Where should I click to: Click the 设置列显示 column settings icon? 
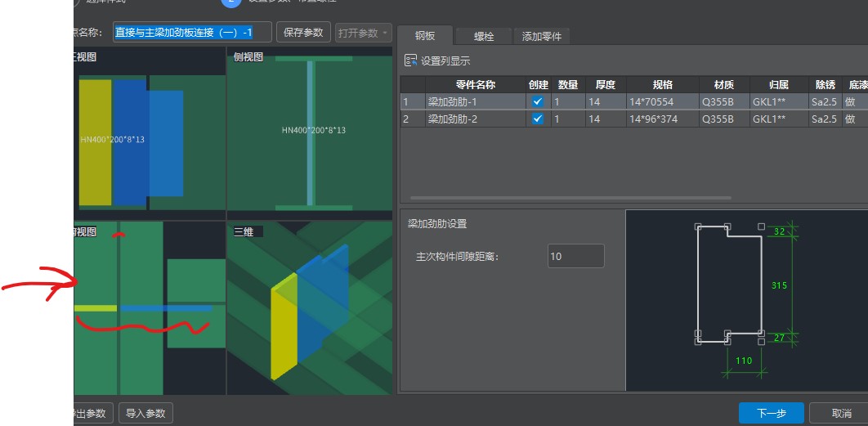point(411,61)
